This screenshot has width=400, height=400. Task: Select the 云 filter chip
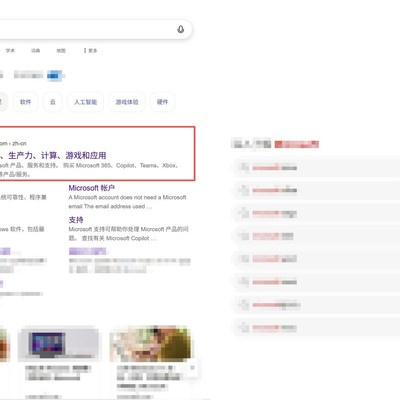[53, 102]
